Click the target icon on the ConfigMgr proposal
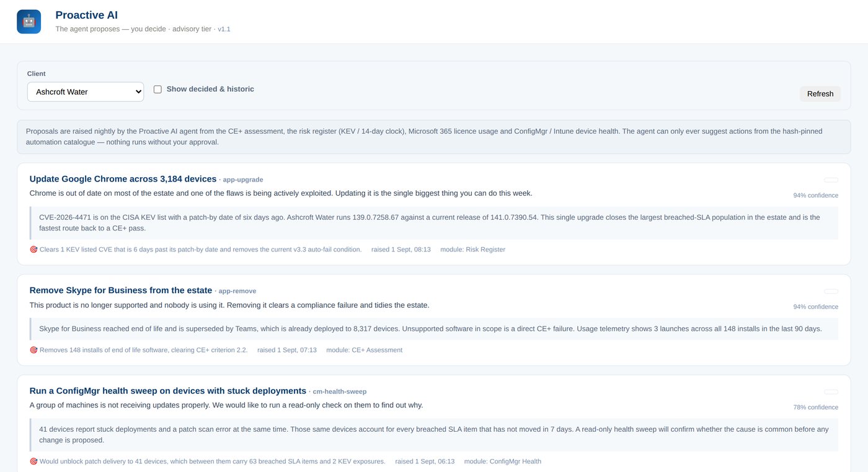 [x=33, y=461]
